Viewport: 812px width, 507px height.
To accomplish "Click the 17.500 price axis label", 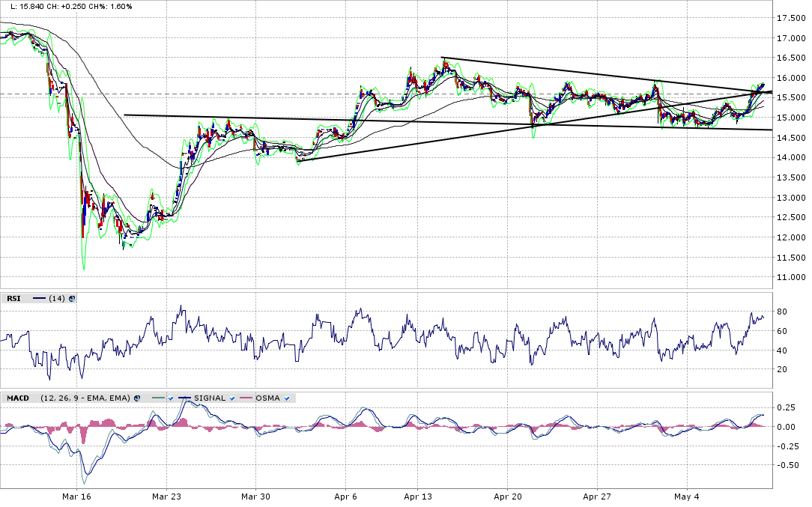I will tap(791, 18).
